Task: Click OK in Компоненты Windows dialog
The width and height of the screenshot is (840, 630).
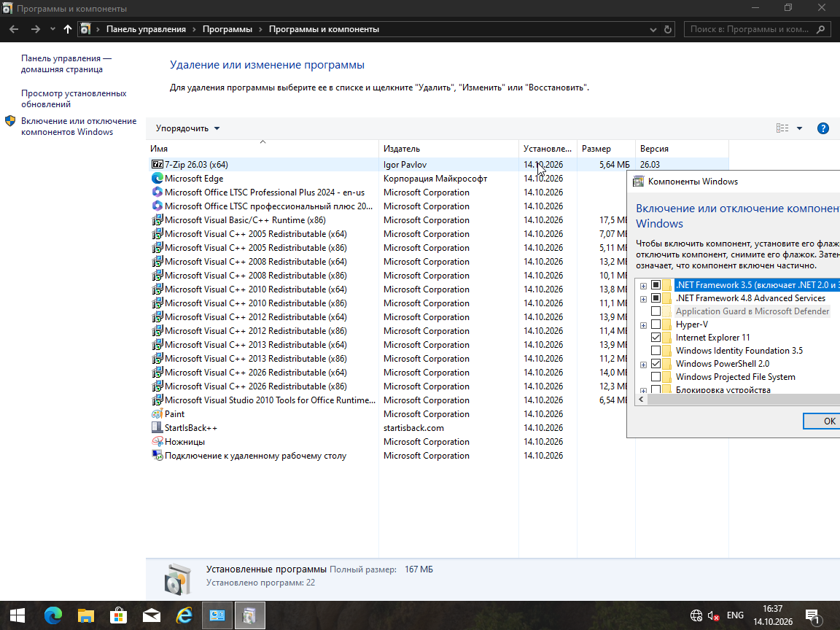Action: point(822,421)
